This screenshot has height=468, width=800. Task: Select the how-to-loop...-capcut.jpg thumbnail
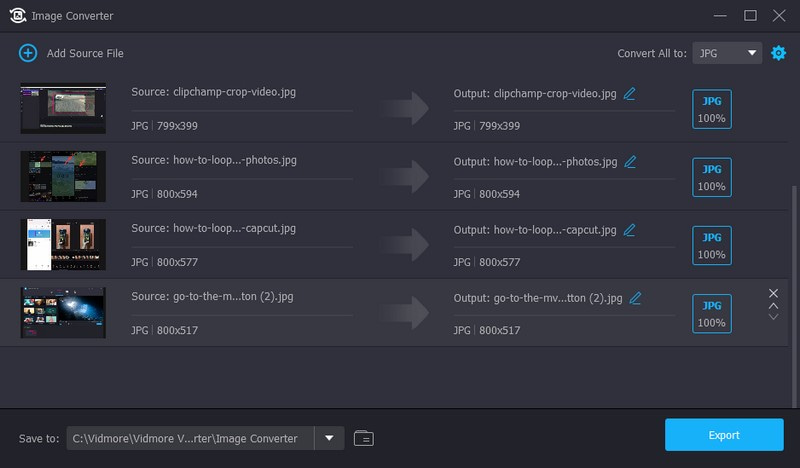pyautogui.click(x=63, y=244)
